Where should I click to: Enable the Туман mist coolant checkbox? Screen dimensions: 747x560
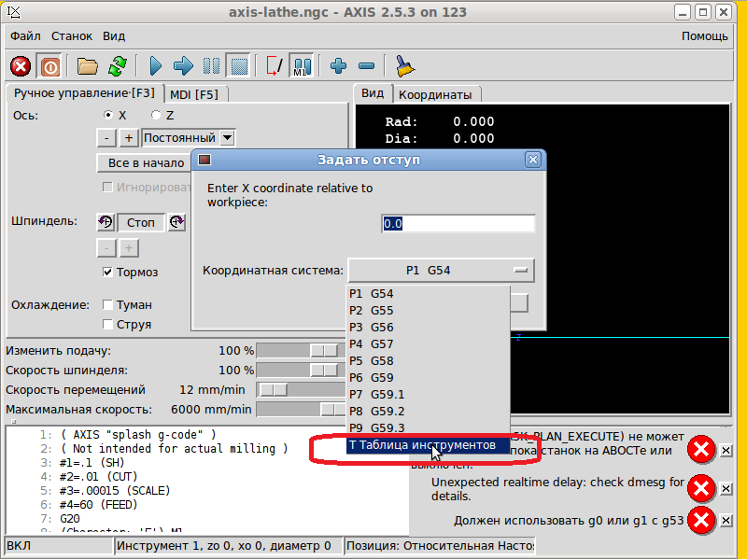107,305
